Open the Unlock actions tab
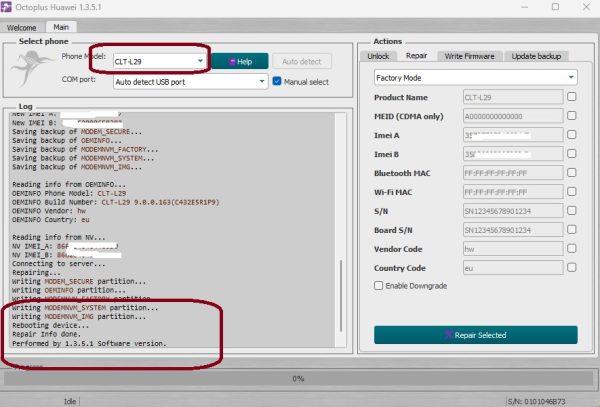The height and width of the screenshot is (407, 600). [x=378, y=56]
